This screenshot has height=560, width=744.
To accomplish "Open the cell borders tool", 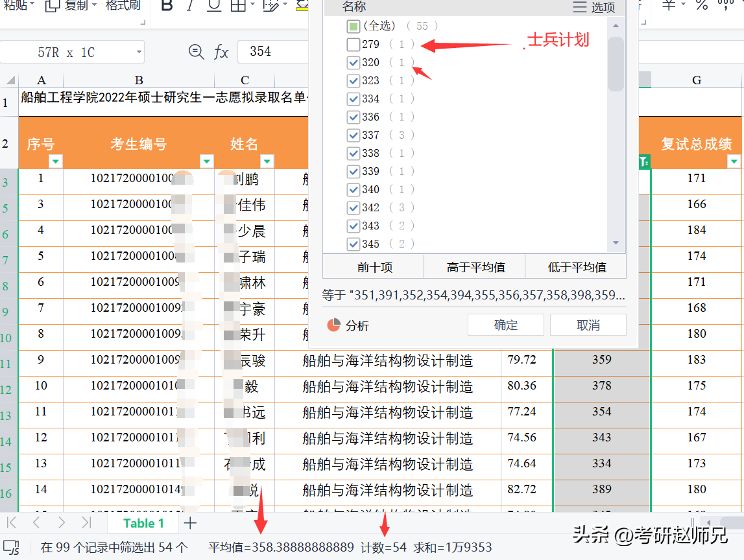I will pyautogui.click(x=238, y=5).
